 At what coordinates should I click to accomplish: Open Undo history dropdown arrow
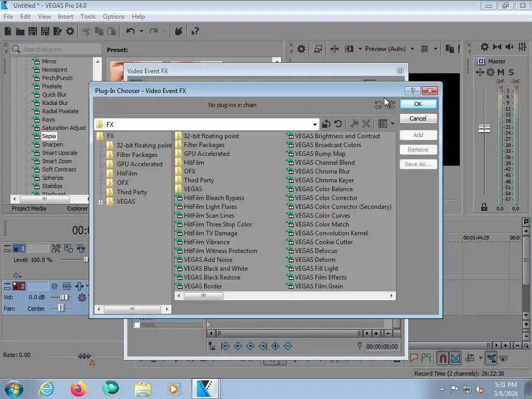141,31
